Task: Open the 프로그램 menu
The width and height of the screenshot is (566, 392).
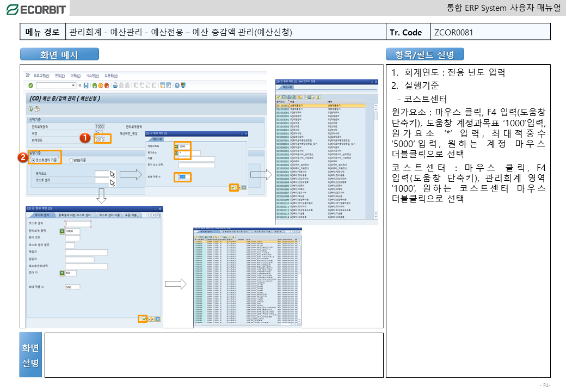Action: [41, 76]
